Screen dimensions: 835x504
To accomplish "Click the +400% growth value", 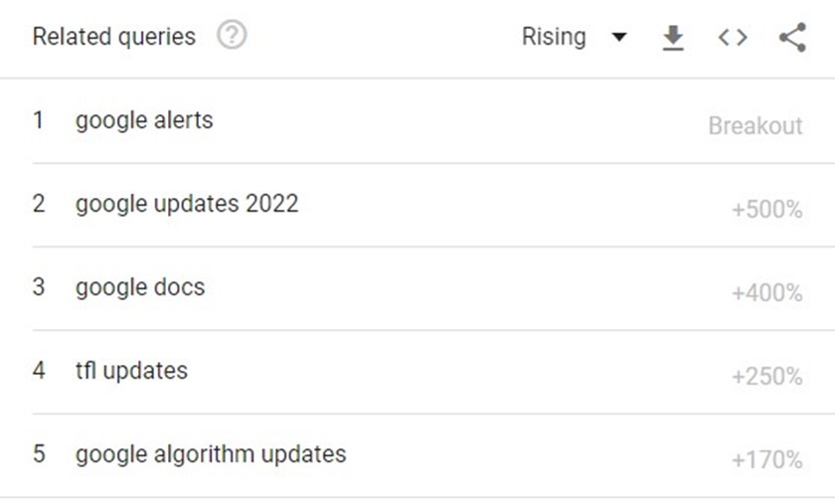I will (766, 293).
